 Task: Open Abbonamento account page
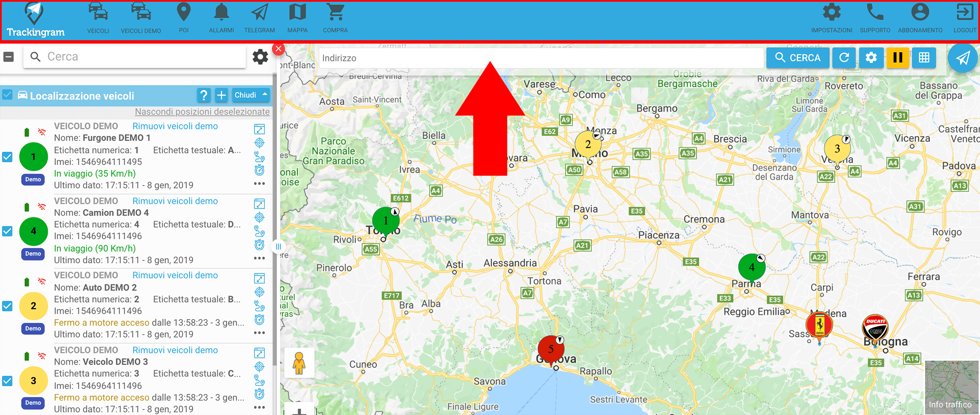point(920,18)
